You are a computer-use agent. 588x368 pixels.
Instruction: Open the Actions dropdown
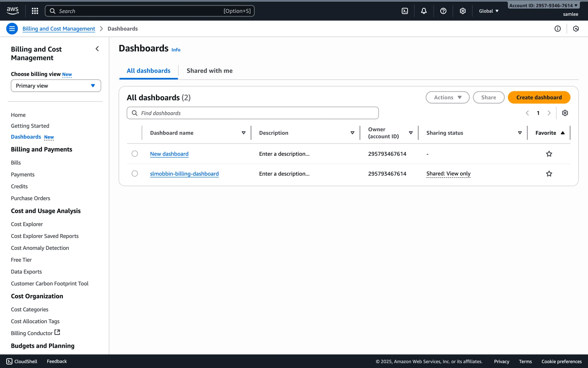(x=447, y=97)
